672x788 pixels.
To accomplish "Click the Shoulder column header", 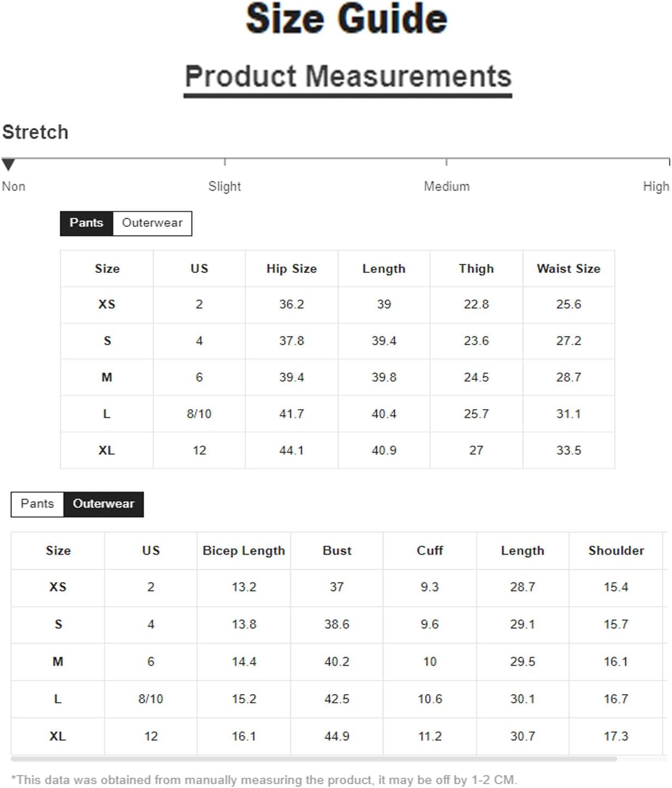I will point(616,551).
